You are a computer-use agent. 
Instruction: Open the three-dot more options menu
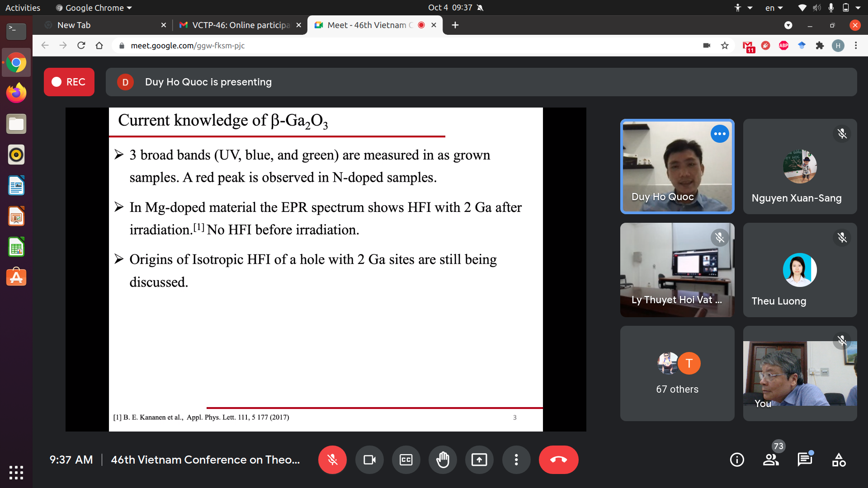click(x=516, y=460)
